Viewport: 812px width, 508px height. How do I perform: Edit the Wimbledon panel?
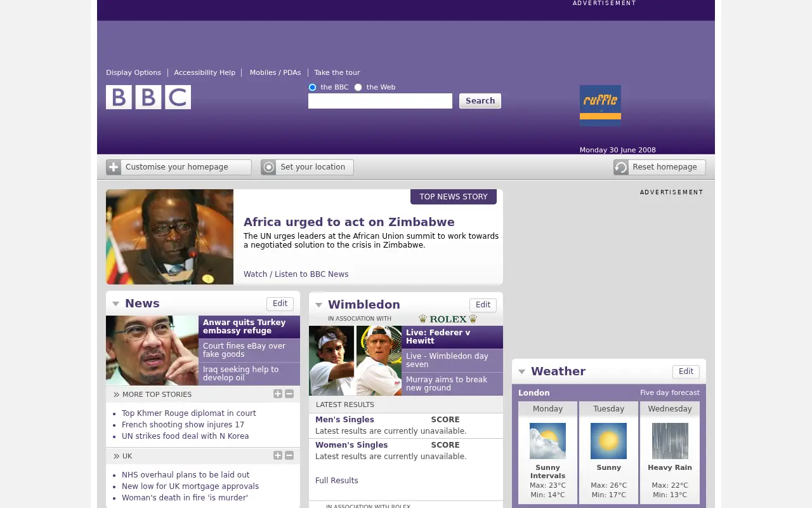[483, 305]
